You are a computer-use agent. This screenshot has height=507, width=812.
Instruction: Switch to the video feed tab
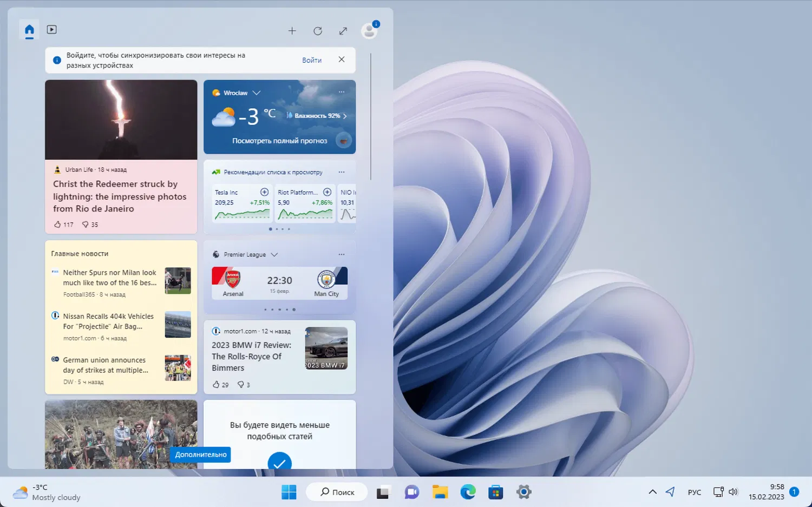[x=51, y=30]
